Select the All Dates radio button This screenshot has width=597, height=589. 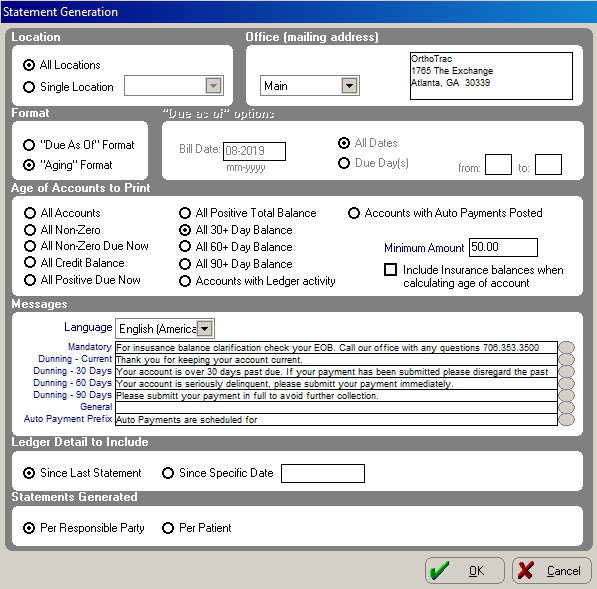(x=344, y=143)
